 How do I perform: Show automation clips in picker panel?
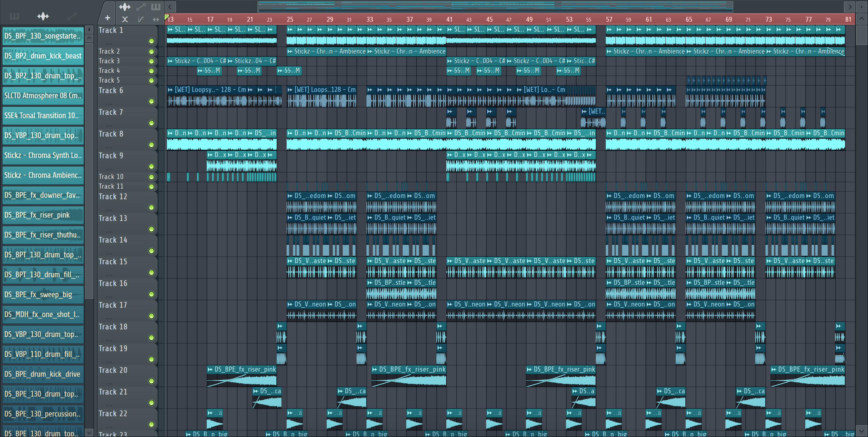point(72,16)
